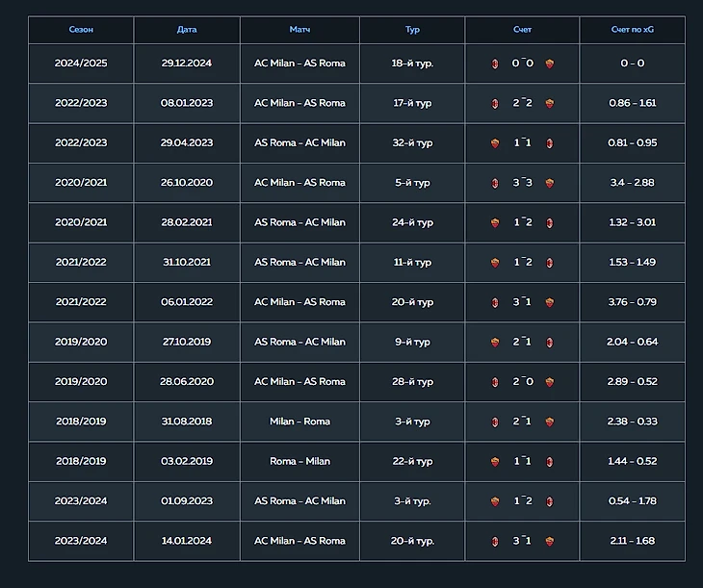The width and height of the screenshot is (703, 588).
Task: Click the Счет по xG column header
Action: tap(632, 30)
